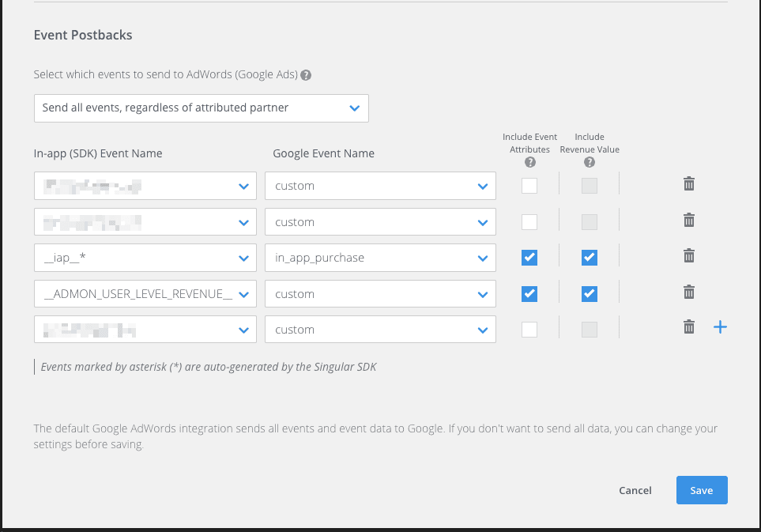
Task: Open the 'Send all events' dropdown
Action: (201, 108)
